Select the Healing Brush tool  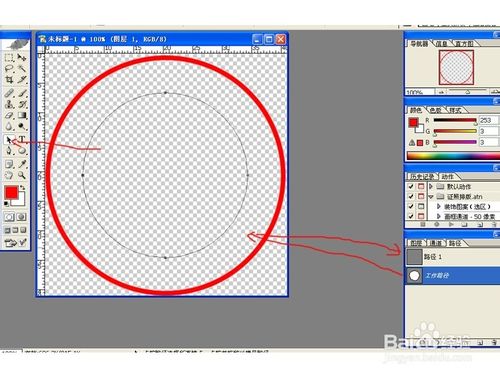click(9, 93)
